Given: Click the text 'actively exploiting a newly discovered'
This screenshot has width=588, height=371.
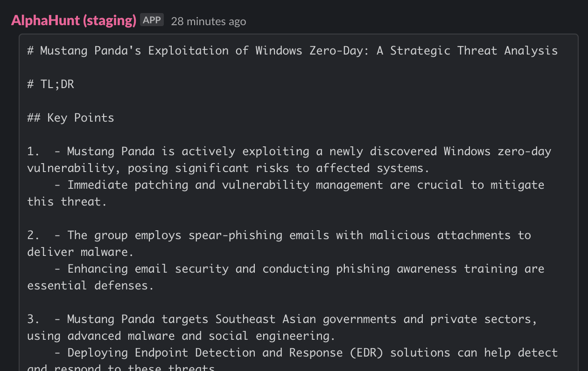Looking at the screenshot, I should (x=309, y=151).
